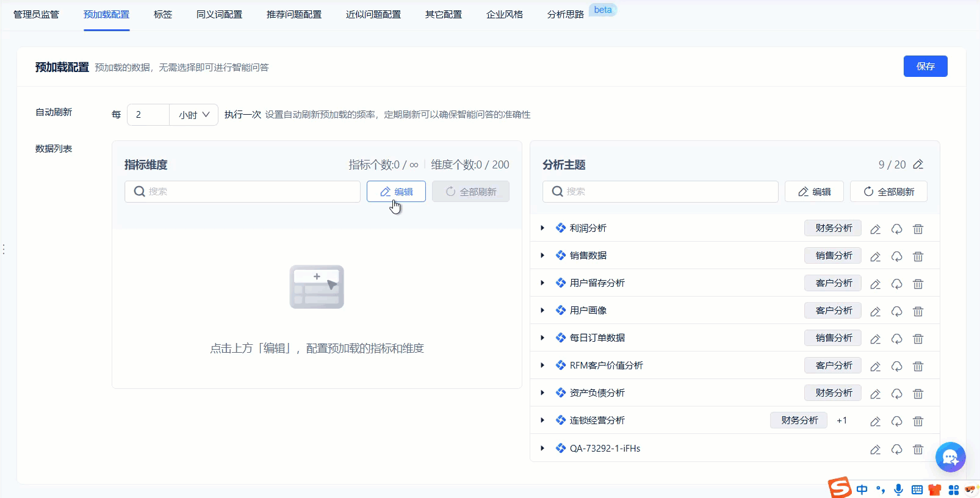Switch to the 企业风格 tab
Screen dimensions: 980x498
click(505, 14)
